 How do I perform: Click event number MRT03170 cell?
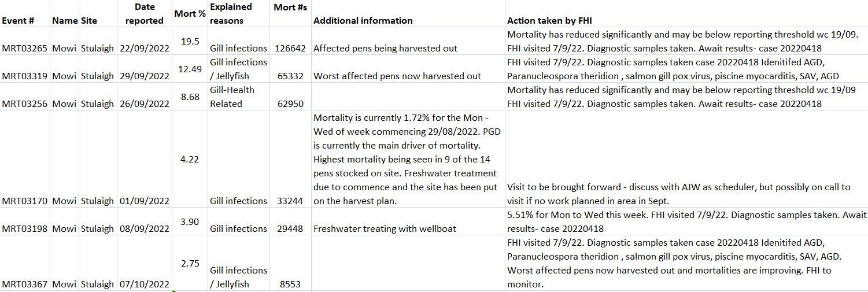(24, 201)
